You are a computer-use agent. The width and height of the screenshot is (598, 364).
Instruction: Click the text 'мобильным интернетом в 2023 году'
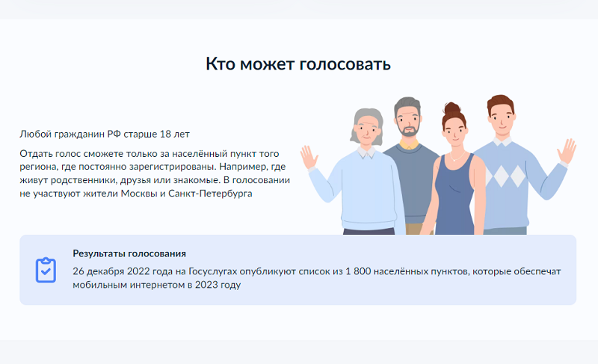(x=157, y=285)
